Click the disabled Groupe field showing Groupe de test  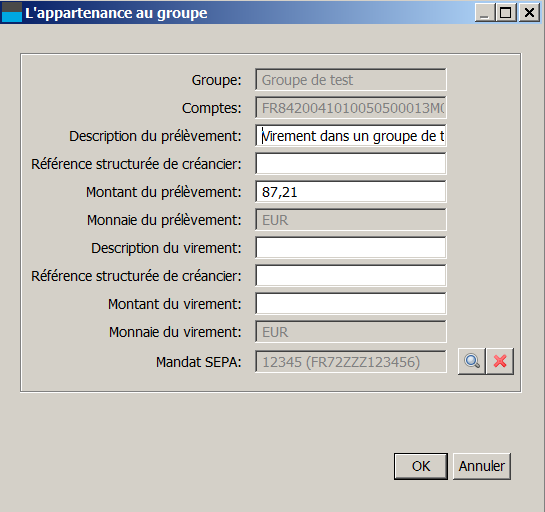click(x=351, y=80)
